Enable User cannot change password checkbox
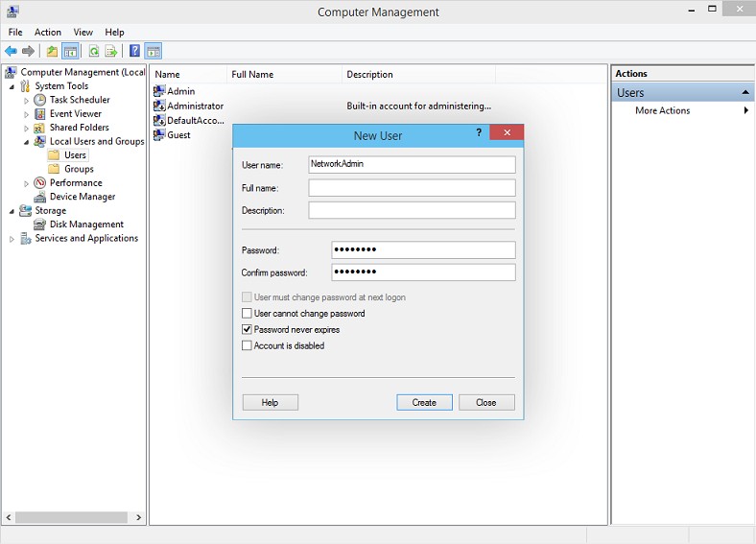This screenshot has width=756, height=544. tap(247, 314)
